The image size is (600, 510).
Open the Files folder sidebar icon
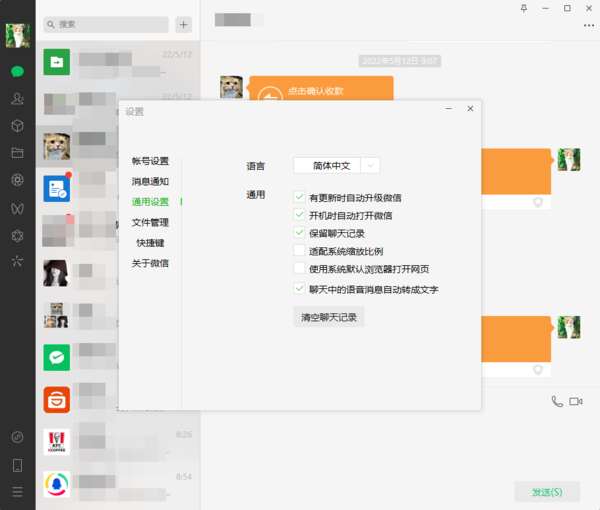(x=17, y=153)
